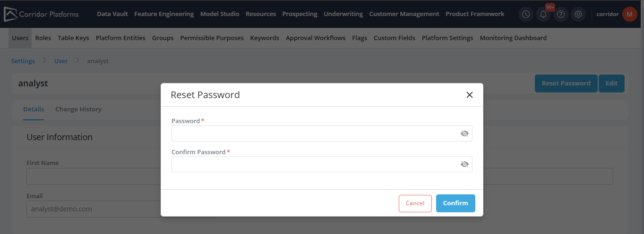
Task: Click inside the Password input field
Action: (314, 134)
